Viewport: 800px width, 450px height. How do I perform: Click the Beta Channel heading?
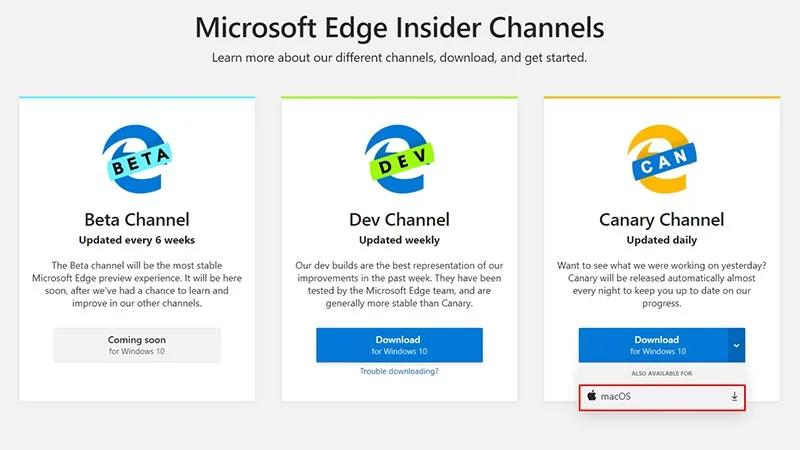click(137, 219)
